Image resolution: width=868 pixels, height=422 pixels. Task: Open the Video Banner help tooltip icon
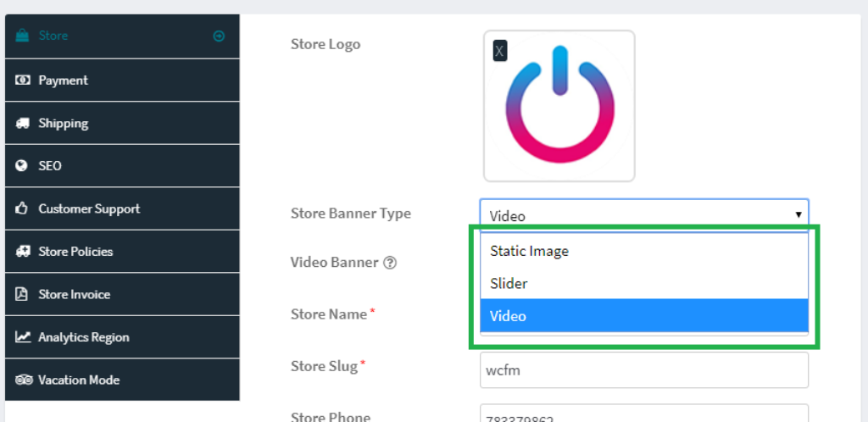(x=390, y=263)
